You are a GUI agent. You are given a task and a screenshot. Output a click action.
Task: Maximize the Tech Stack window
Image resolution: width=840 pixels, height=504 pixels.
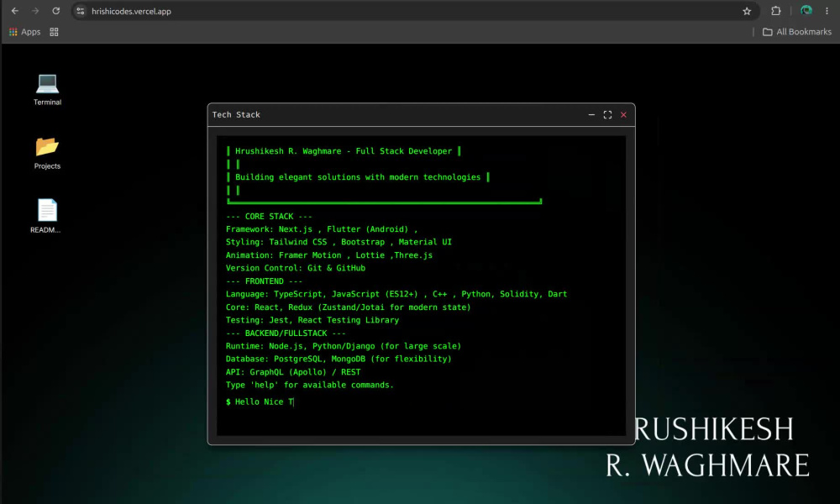[x=607, y=114]
